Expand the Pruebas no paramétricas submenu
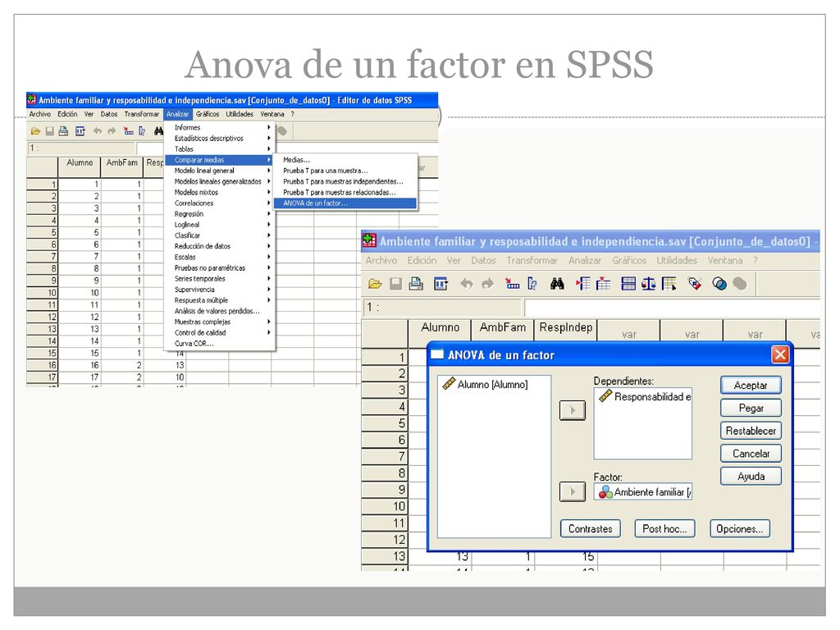The image size is (840, 630). coord(220,268)
